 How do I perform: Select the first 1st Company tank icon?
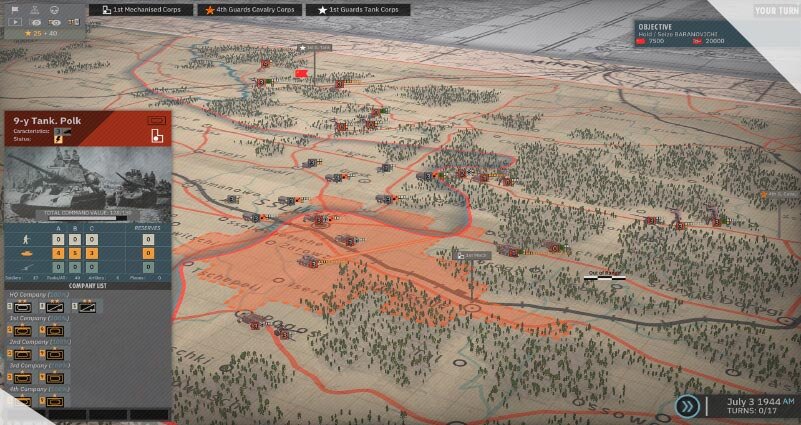[22, 330]
